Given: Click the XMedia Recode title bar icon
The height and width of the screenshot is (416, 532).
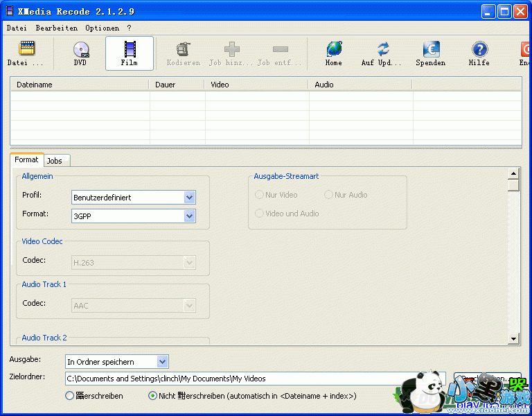Looking at the screenshot, I should coord(10,11).
